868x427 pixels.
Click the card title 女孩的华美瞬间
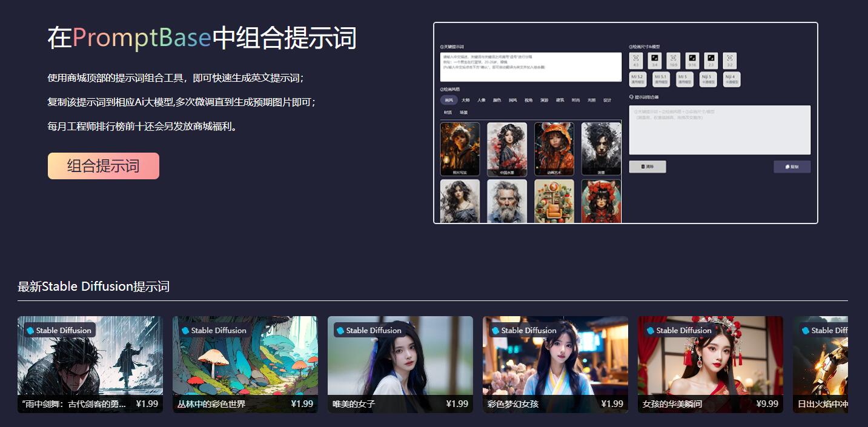[x=672, y=404]
